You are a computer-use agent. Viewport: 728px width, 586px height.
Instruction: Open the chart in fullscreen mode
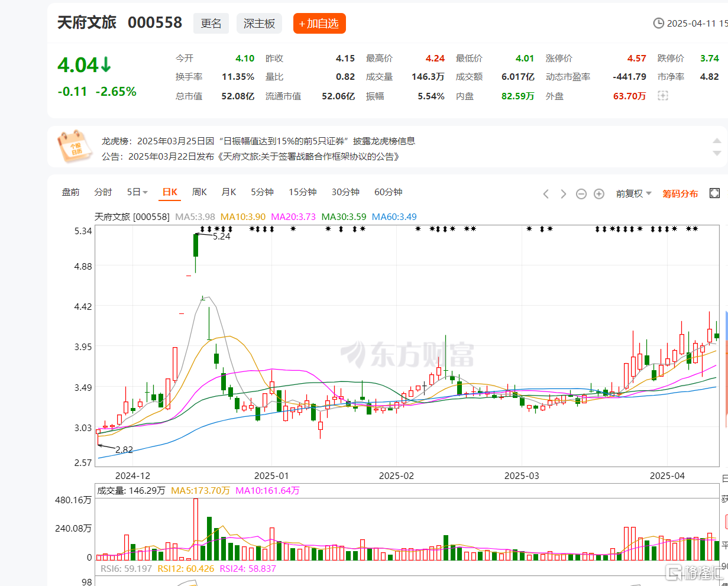tap(714, 193)
